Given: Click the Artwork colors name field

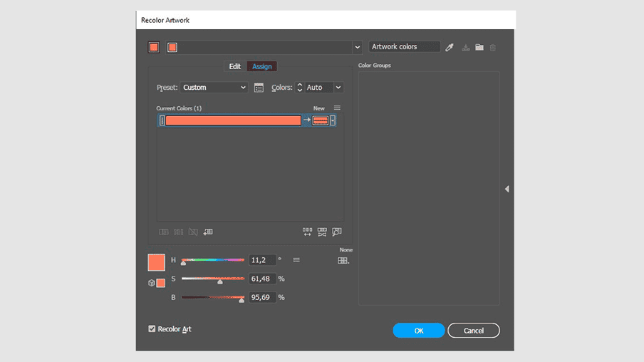Looking at the screenshot, I should coord(404,47).
